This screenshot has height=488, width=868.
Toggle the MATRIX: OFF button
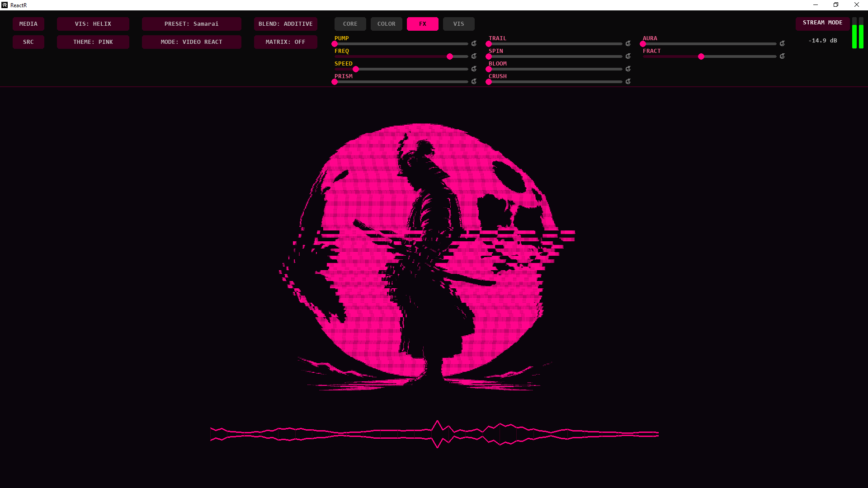click(x=285, y=42)
